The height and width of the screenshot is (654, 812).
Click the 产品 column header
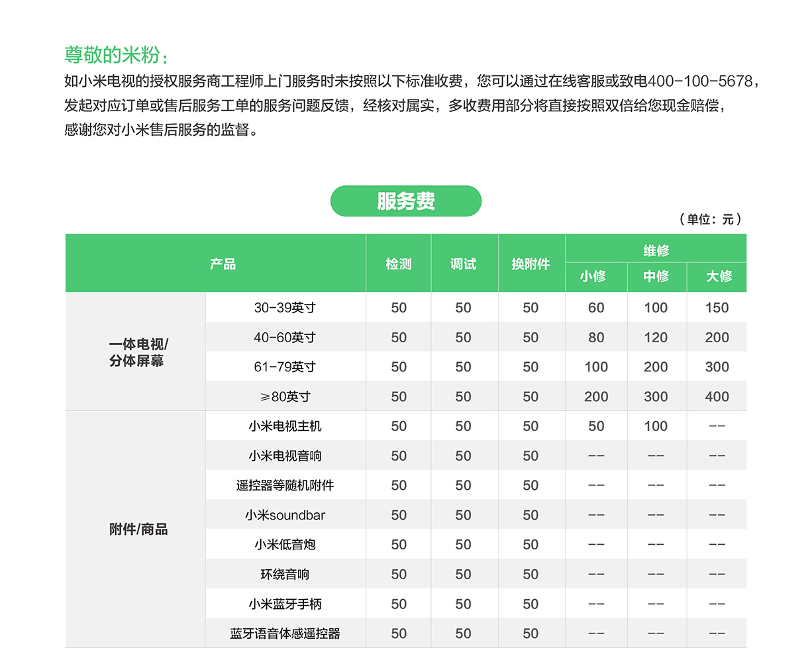pyautogui.click(x=223, y=264)
